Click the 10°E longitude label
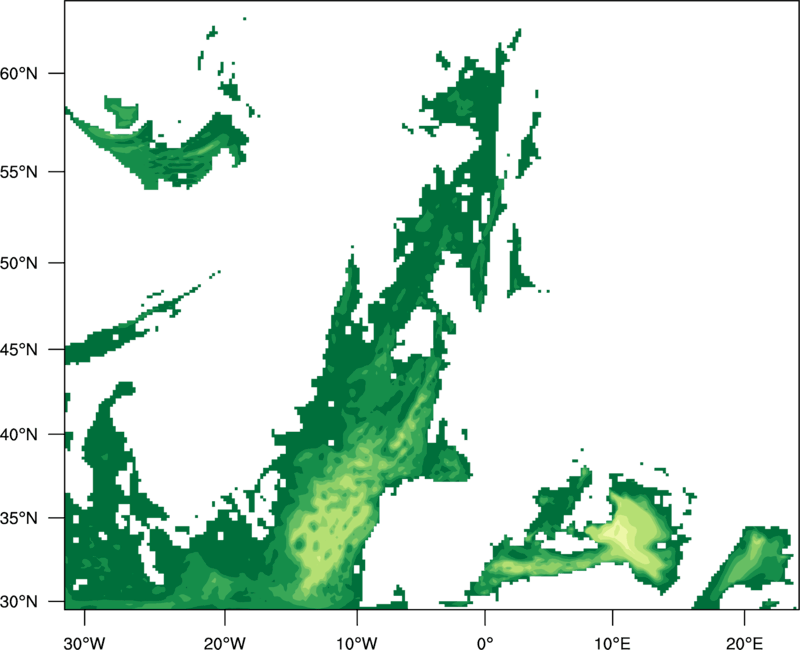Viewport: 800px width, 650px height. click(x=612, y=643)
